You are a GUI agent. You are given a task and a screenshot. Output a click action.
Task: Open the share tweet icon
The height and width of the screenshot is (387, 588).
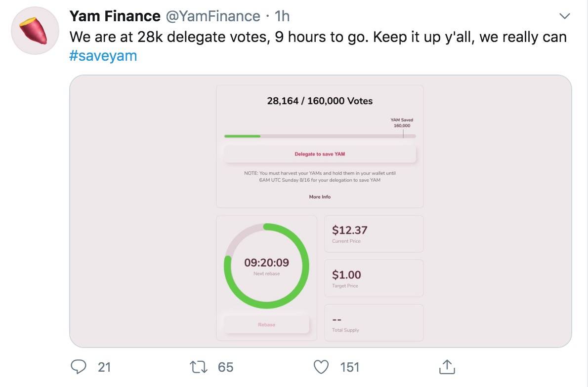point(446,367)
